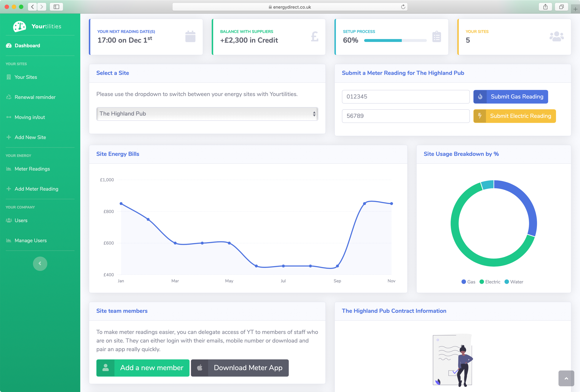Reload the page with the refresh icon
580x392 pixels.
pyautogui.click(x=403, y=7)
